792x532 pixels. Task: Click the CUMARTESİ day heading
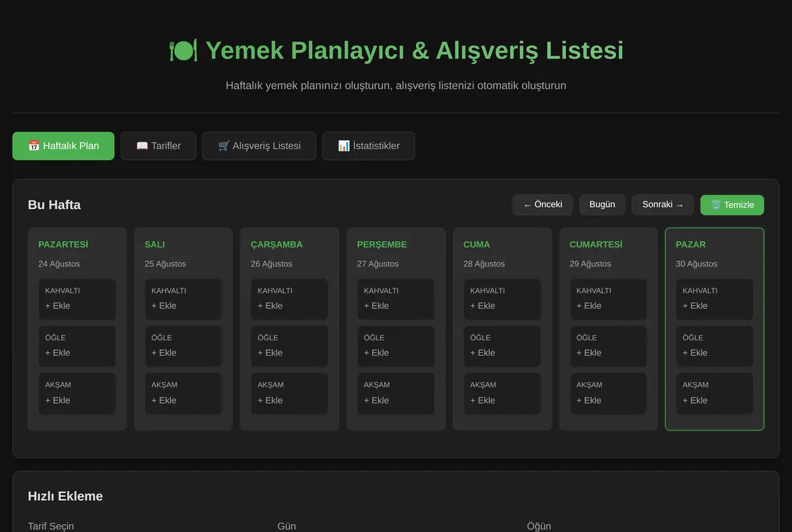tap(596, 244)
